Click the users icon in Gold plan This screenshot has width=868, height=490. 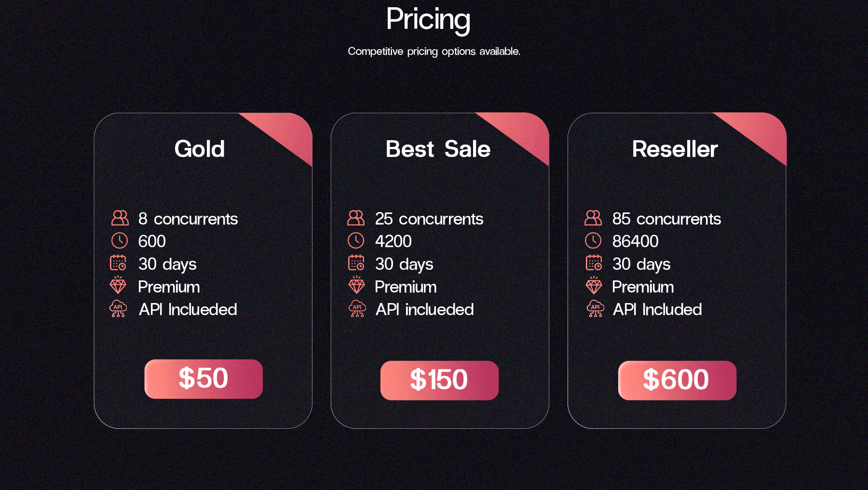tap(120, 218)
